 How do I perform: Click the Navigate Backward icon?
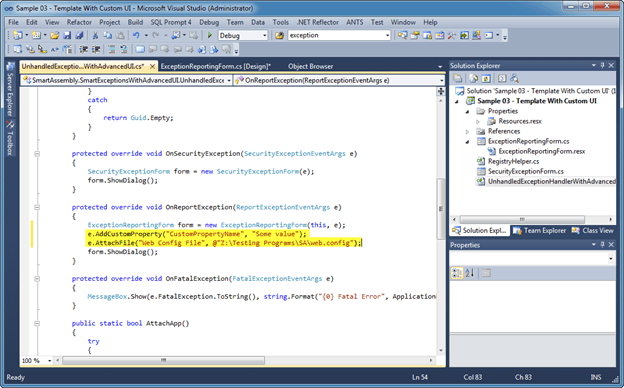176,35
